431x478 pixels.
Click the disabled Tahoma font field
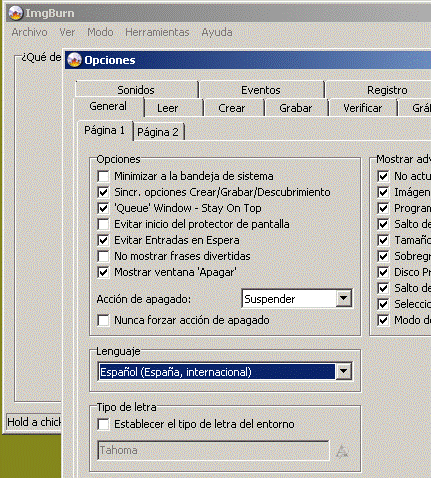tap(213, 450)
